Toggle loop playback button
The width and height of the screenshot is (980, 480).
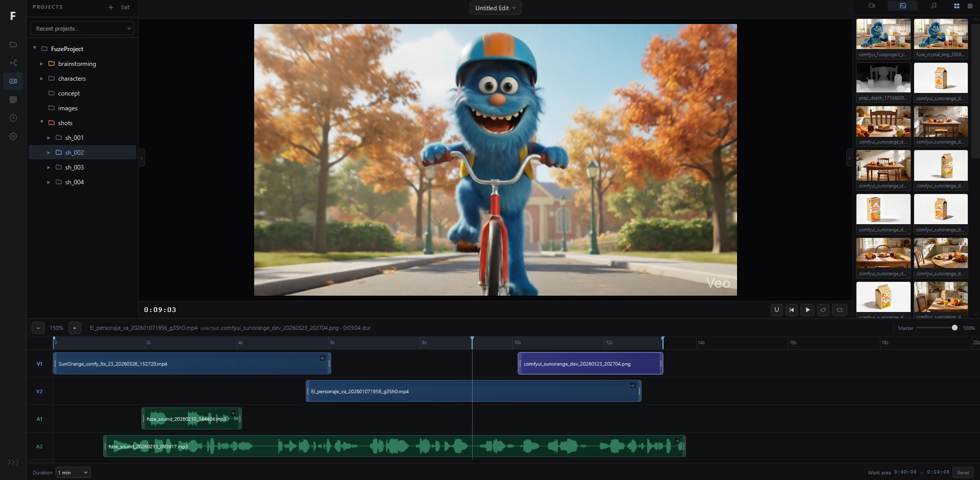[823, 309]
